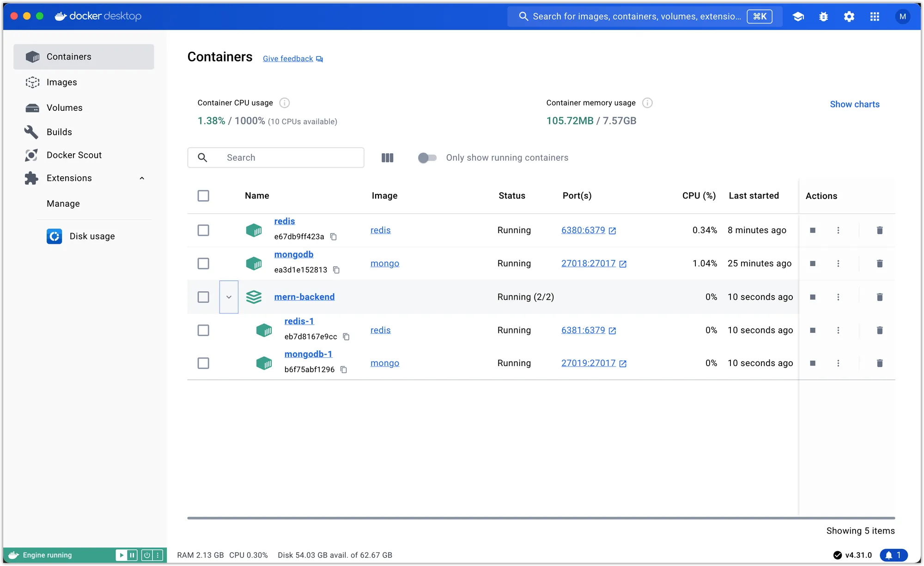
Task: Open engine more options in status bar
Action: [x=158, y=555]
